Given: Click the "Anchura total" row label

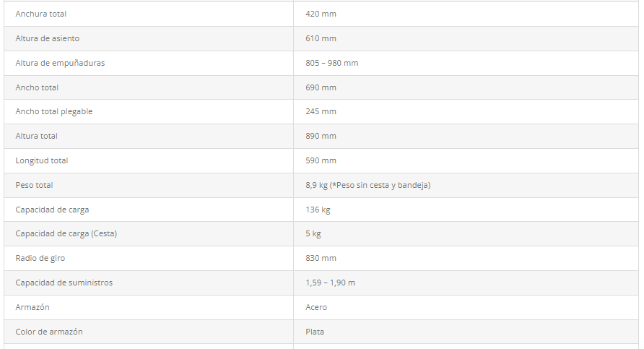Looking at the screenshot, I should click(40, 14).
